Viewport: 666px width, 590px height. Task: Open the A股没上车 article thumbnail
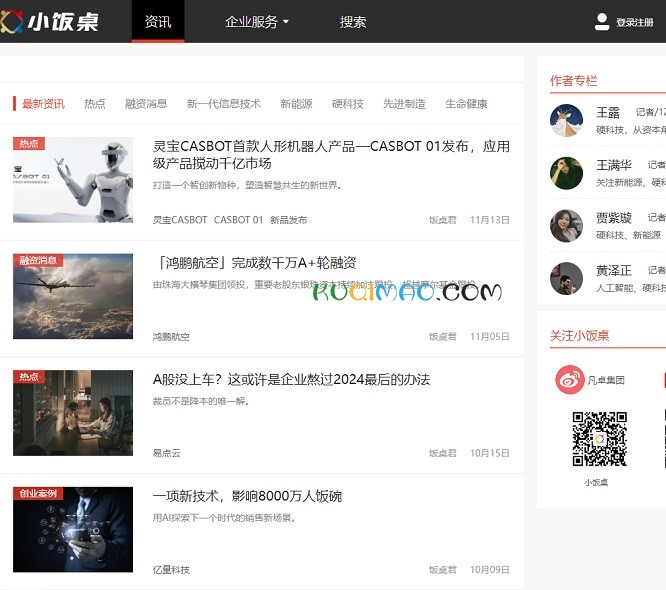pos(73,413)
